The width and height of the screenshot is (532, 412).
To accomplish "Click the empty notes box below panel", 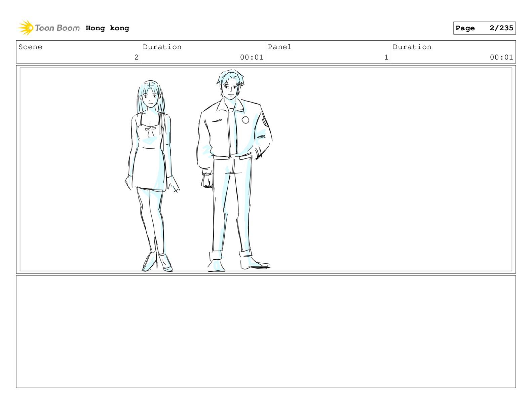I will tap(266, 332).
